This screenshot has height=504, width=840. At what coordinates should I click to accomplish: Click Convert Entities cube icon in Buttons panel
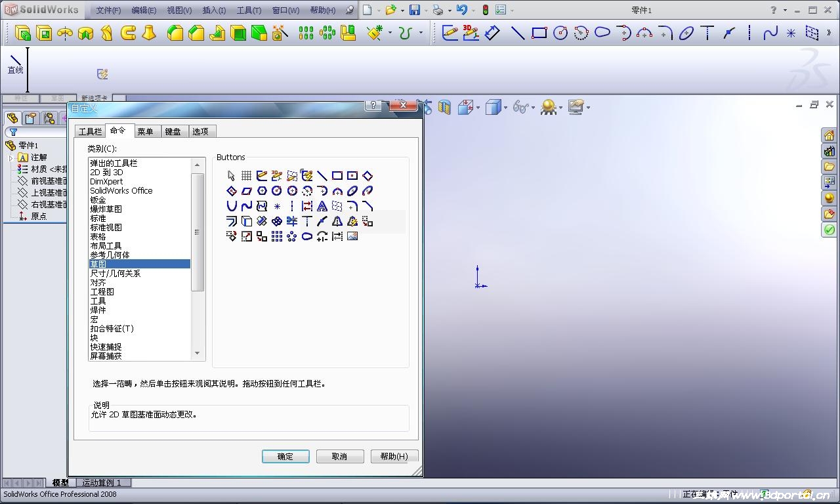(246, 221)
